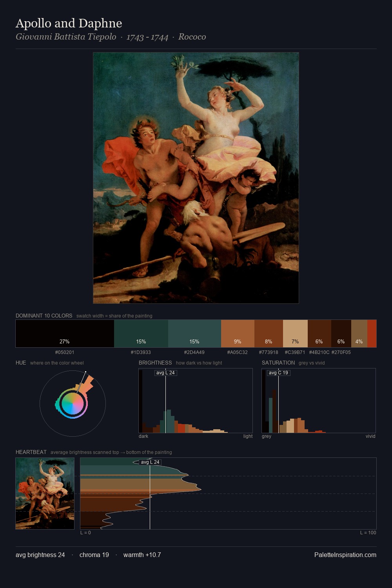Click the "vivid" axis label
Screen dimensions: 392x588
(370, 436)
